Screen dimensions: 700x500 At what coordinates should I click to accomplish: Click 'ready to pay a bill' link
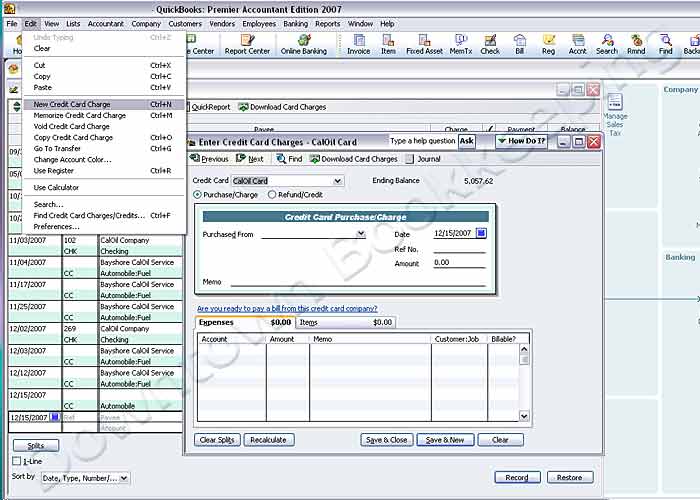287,308
